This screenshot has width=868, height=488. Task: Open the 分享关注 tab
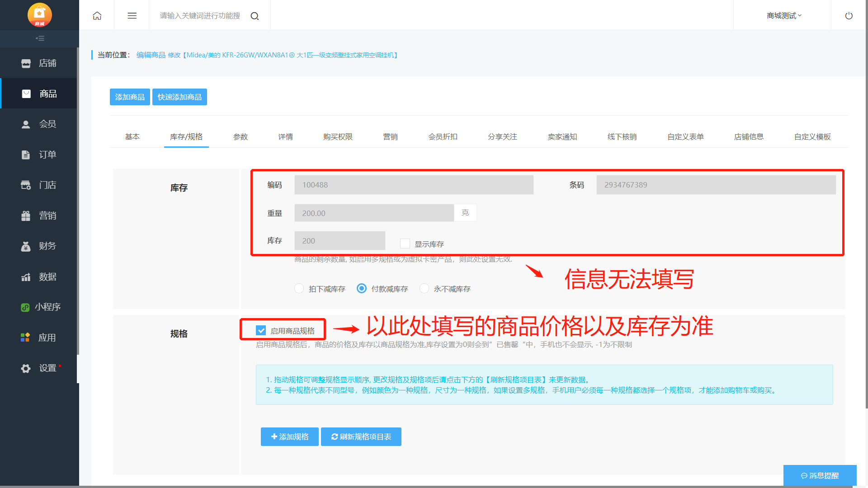tap(503, 136)
